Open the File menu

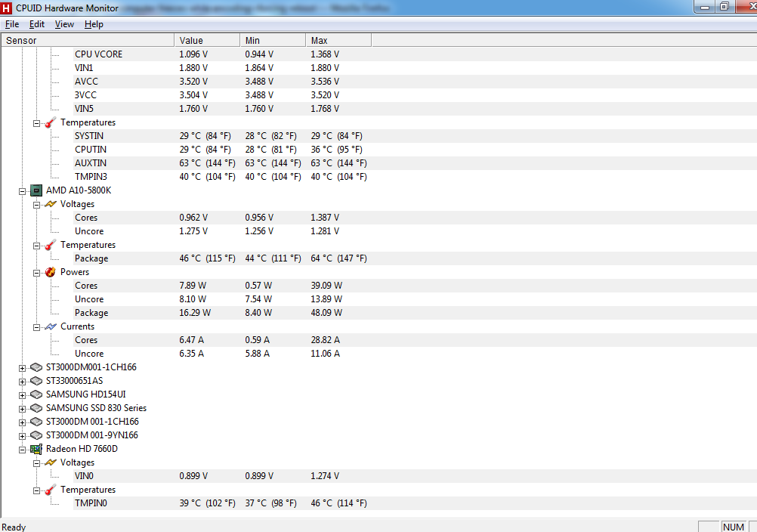12,24
